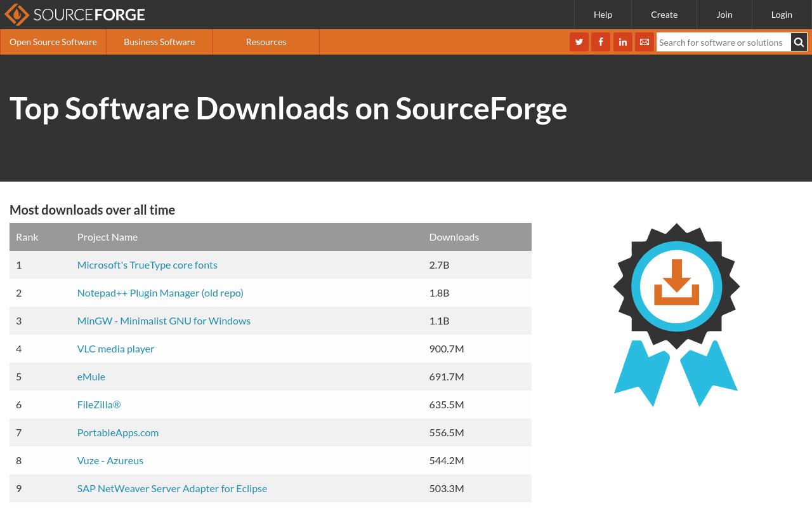The image size is (812, 508).
Task: Open the FileZilla® project link
Action: click(99, 404)
